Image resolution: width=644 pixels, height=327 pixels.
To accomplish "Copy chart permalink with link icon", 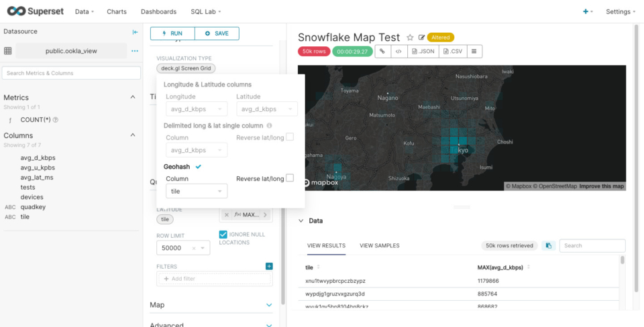I will tap(383, 52).
